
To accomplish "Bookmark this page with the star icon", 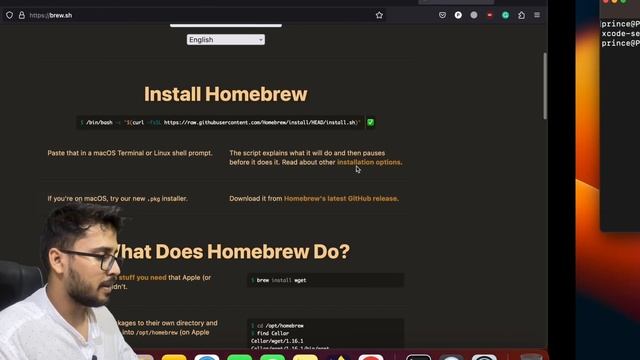I will [x=379, y=15].
